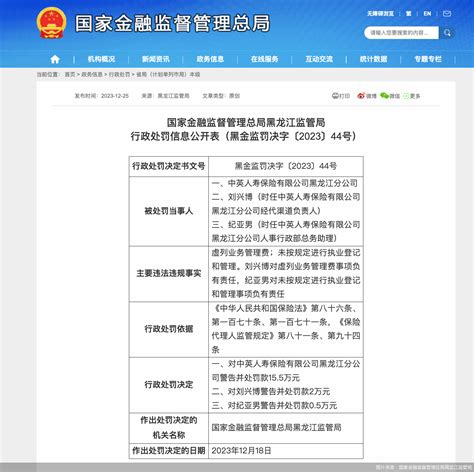This screenshot has width=474, height=472.
Task: Open 新闻资讯 navigation menu
Action: click(156, 59)
